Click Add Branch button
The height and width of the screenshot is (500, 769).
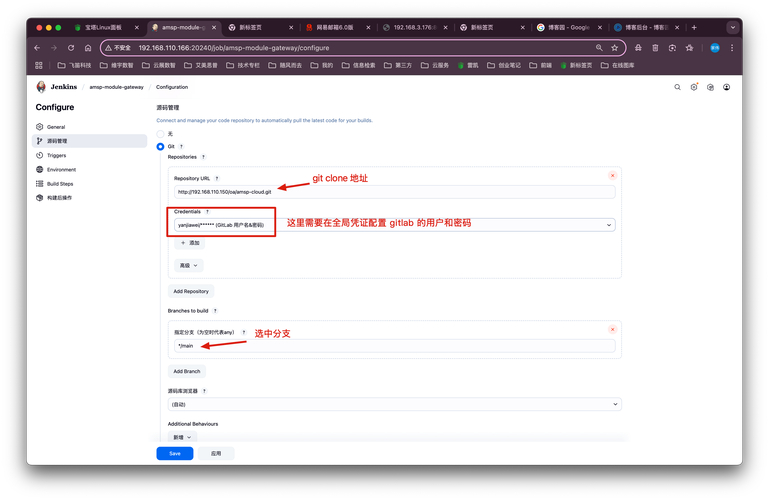[x=187, y=372]
